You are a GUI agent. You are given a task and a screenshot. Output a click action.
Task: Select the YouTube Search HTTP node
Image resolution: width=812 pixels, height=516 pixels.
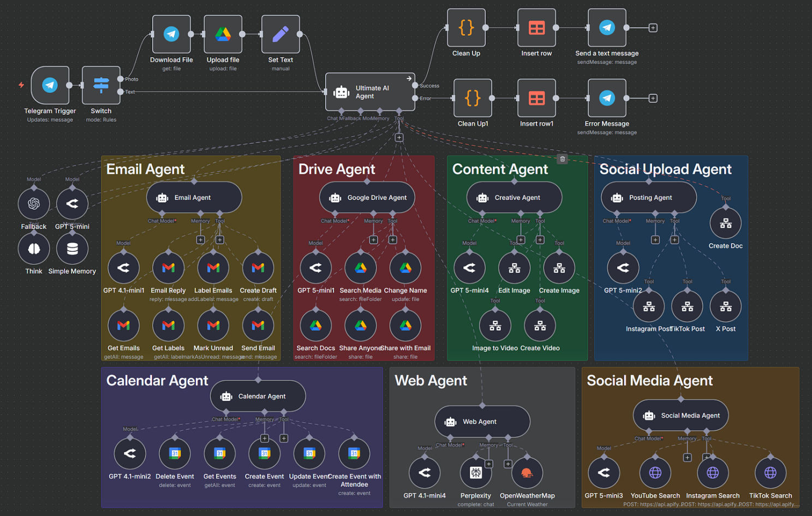click(655, 473)
